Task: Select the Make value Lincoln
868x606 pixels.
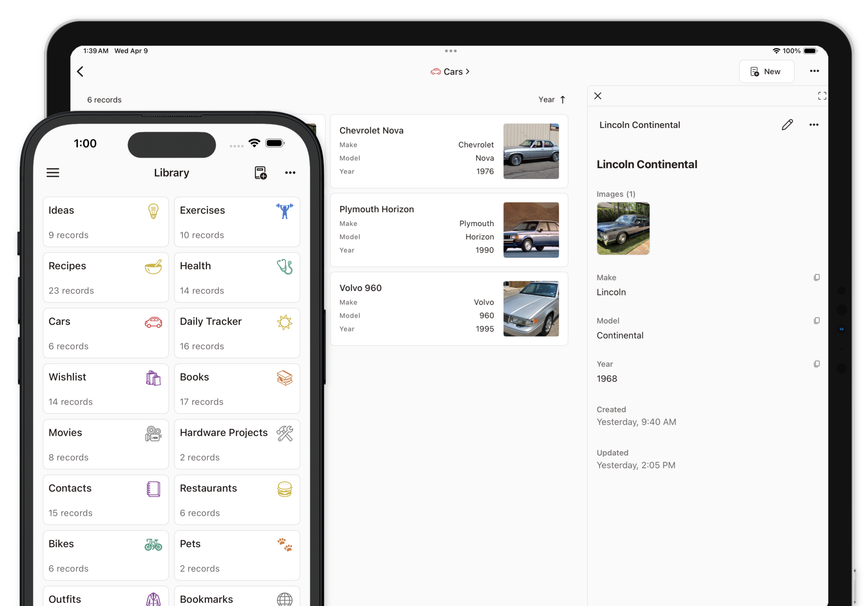Action: 611,292
